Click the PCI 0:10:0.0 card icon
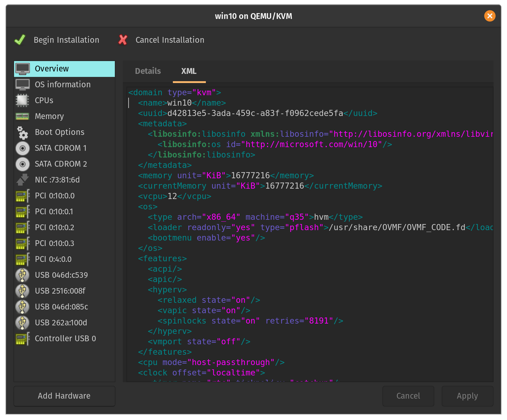This screenshot has height=420, width=507. [22, 196]
